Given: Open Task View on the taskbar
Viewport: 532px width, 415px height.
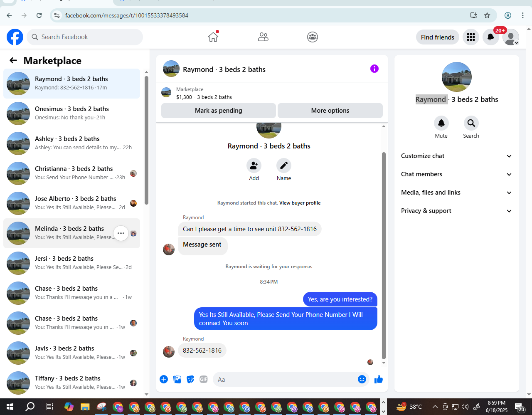Looking at the screenshot, I should 49,407.
